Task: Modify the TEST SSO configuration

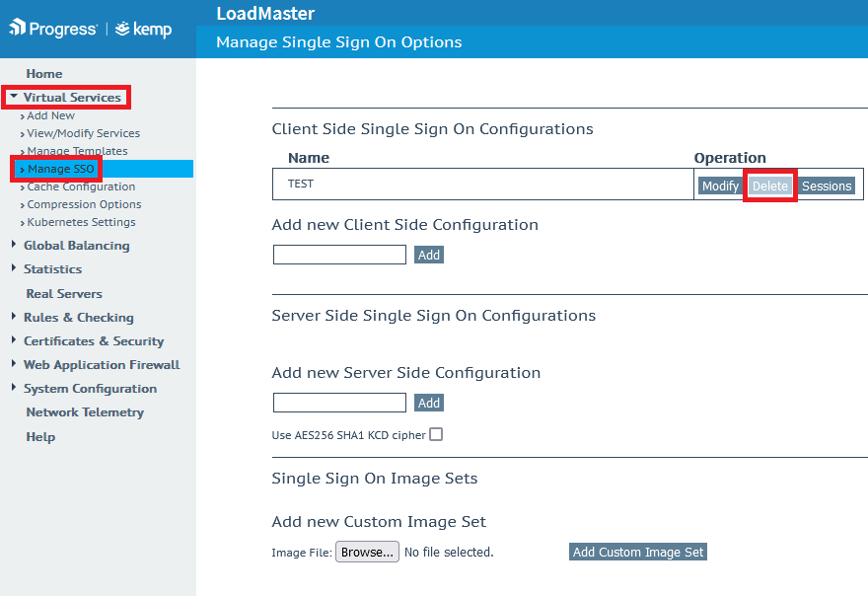Action: 720,186
